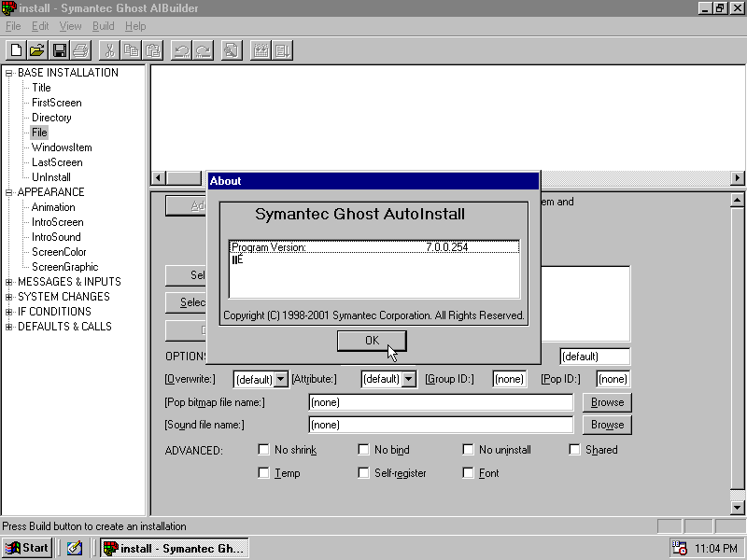Click the New file toolbar icon
Screen dimensions: 747x560
pyautogui.click(x=16, y=50)
